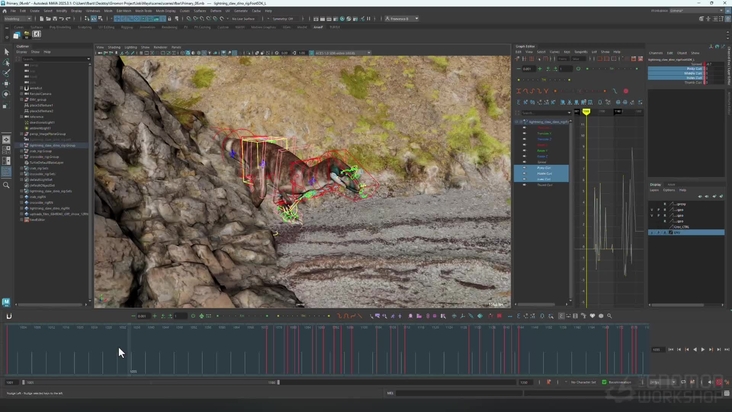
Task: Toggle eye icon for Pinky Curl curve
Action: 524,168
